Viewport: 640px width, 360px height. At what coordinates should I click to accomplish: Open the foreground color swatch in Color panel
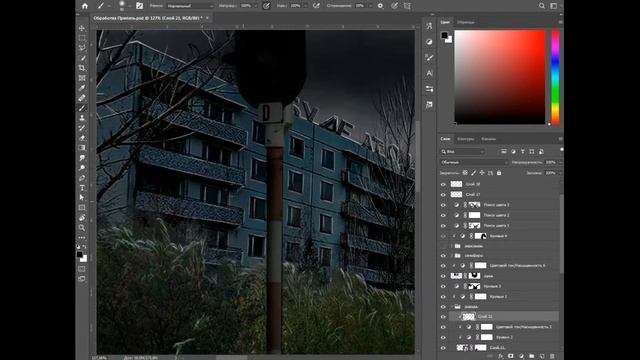444,36
